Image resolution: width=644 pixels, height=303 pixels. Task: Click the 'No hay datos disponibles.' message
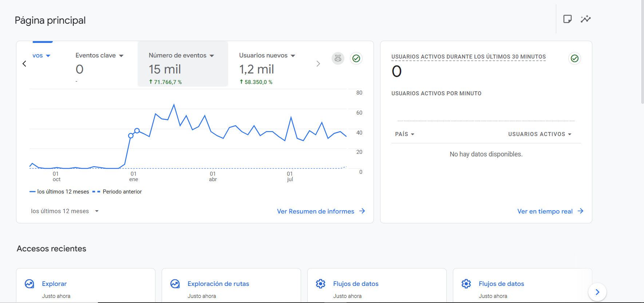[486, 154]
